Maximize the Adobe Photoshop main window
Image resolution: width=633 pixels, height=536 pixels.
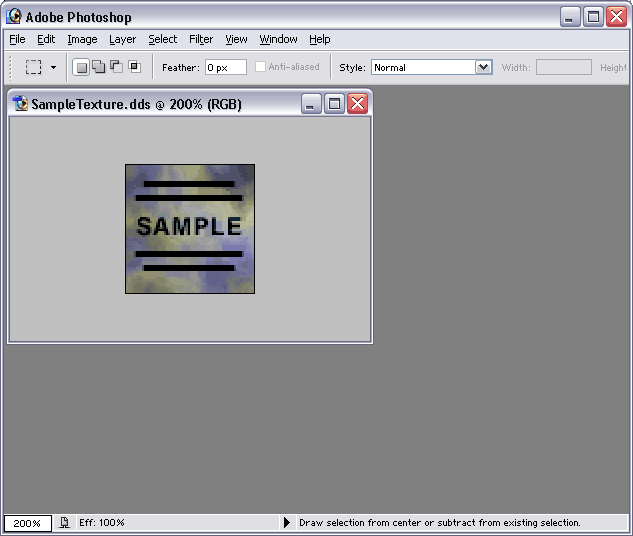[x=593, y=17]
